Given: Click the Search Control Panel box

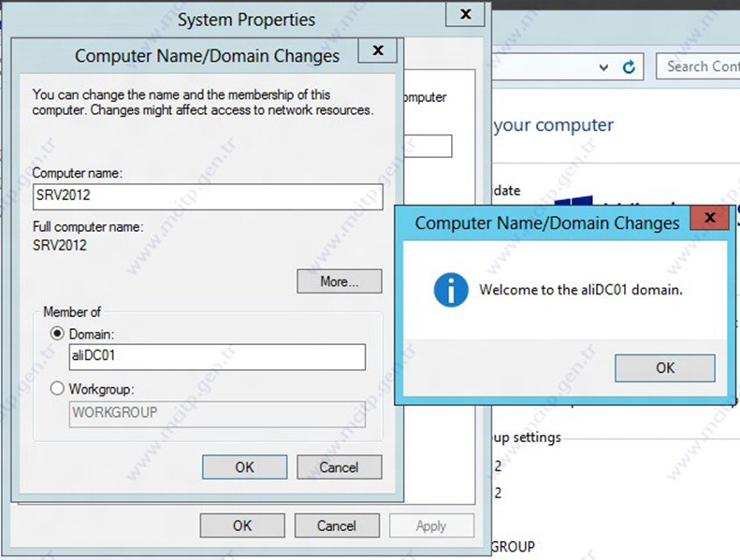Looking at the screenshot, I should (x=698, y=66).
